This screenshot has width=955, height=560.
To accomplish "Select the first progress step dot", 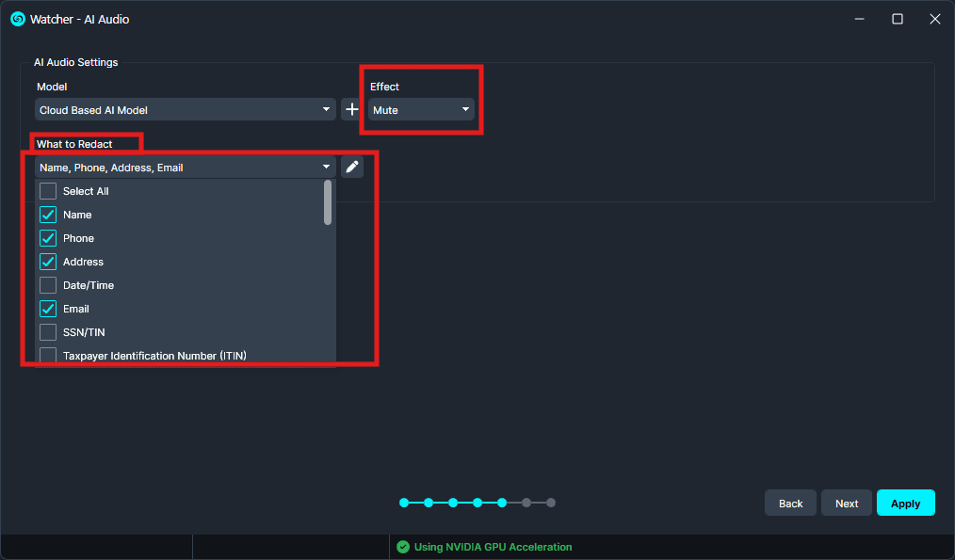I will pos(404,503).
